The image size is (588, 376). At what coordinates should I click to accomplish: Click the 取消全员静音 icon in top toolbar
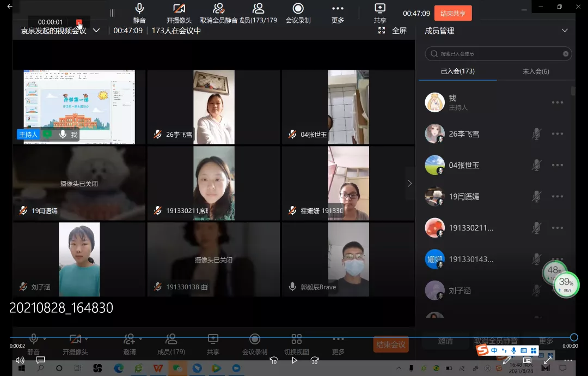pyautogui.click(x=218, y=9)
